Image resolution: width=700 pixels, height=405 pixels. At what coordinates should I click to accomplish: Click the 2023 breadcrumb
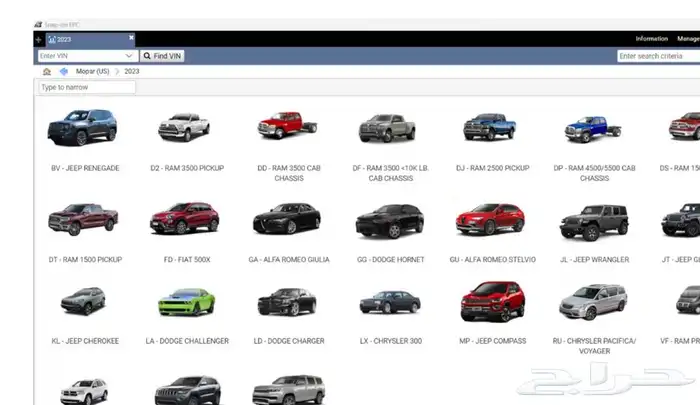[x=132, y=71]
